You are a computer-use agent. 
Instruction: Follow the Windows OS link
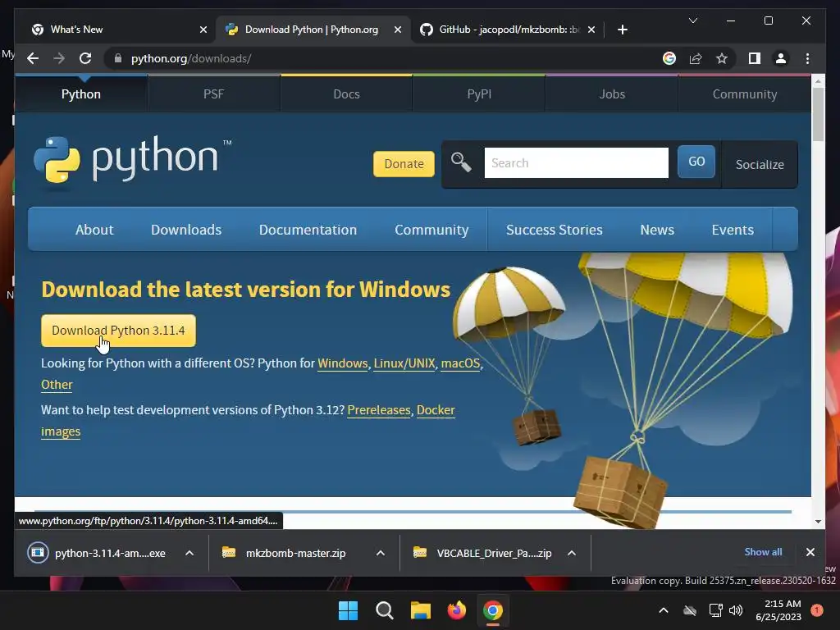coord(342,363)
